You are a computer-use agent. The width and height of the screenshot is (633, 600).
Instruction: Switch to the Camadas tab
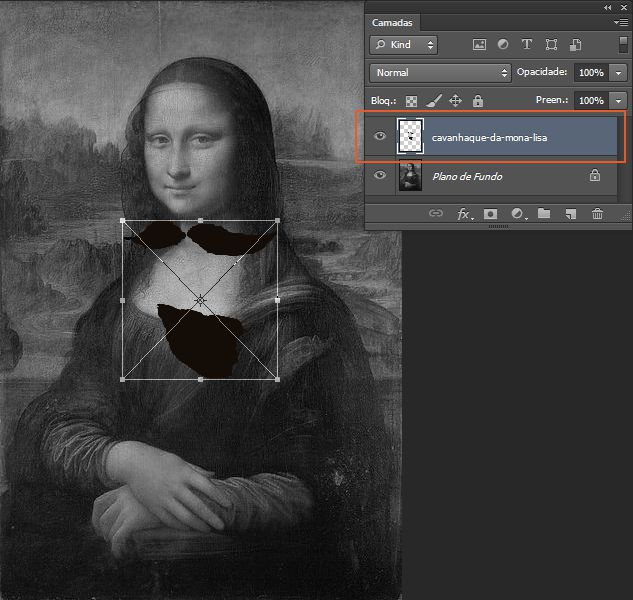(x=392, y=23)
